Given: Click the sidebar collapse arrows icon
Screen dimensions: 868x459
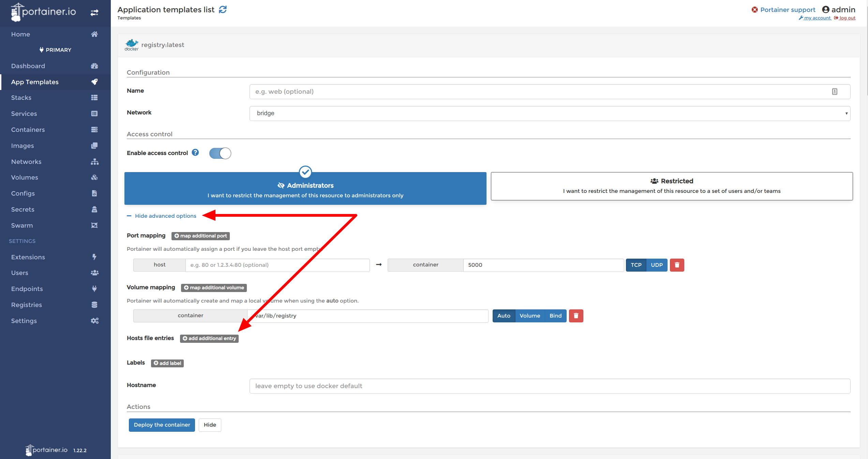Looking at the screenshot, I should (x=94, y=13).
